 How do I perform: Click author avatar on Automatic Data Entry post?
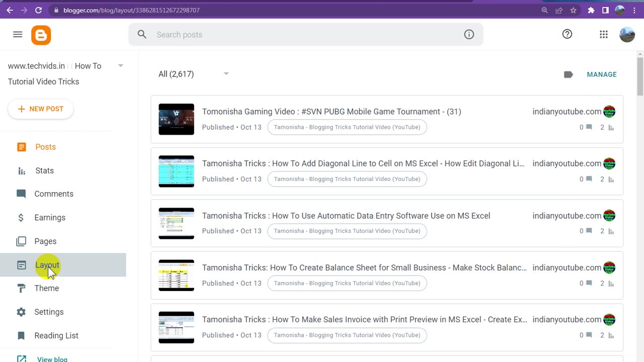tap(609, 216)
